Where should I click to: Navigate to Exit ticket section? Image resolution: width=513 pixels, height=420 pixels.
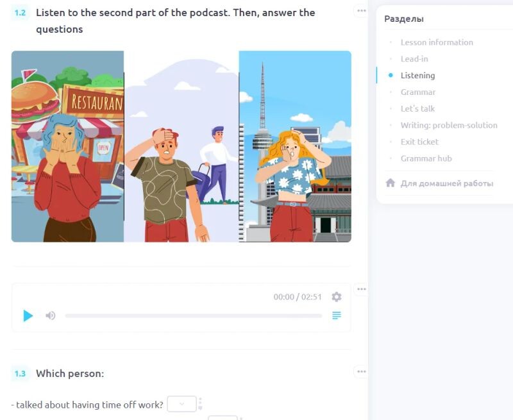pyautogui.click(x=419, y=142)
